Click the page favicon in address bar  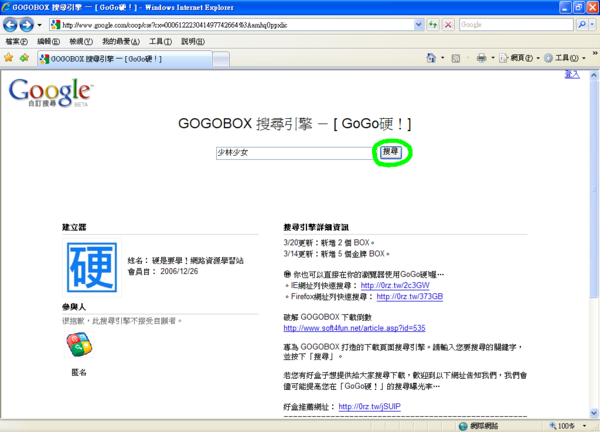click(x=55, y=25)
